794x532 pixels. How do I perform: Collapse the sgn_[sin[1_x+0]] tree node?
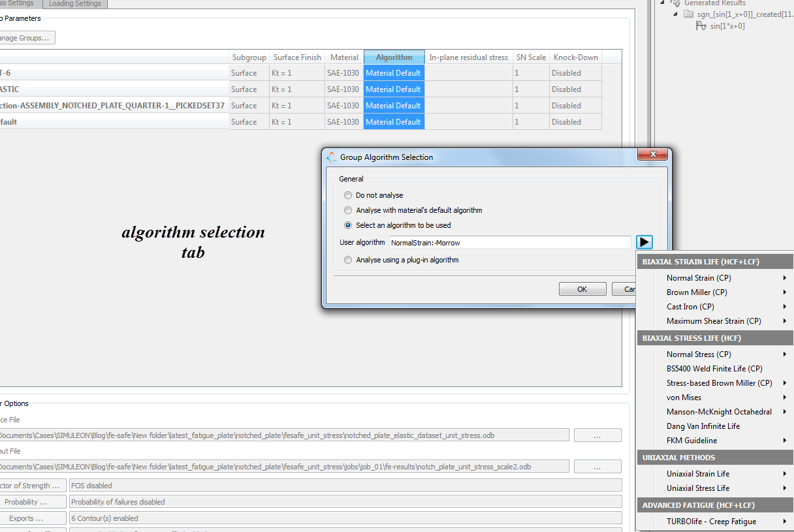[675, 14]
